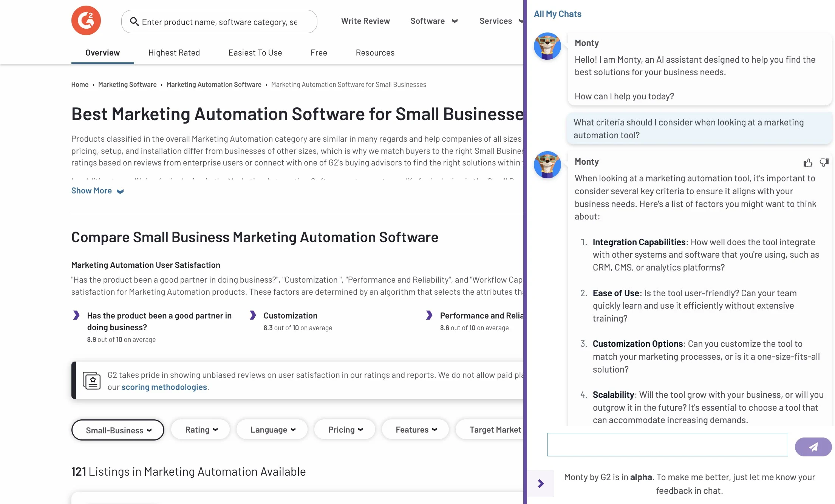835x504 pixels.
Task: Open All My Chats link
Action: point(557,14)
